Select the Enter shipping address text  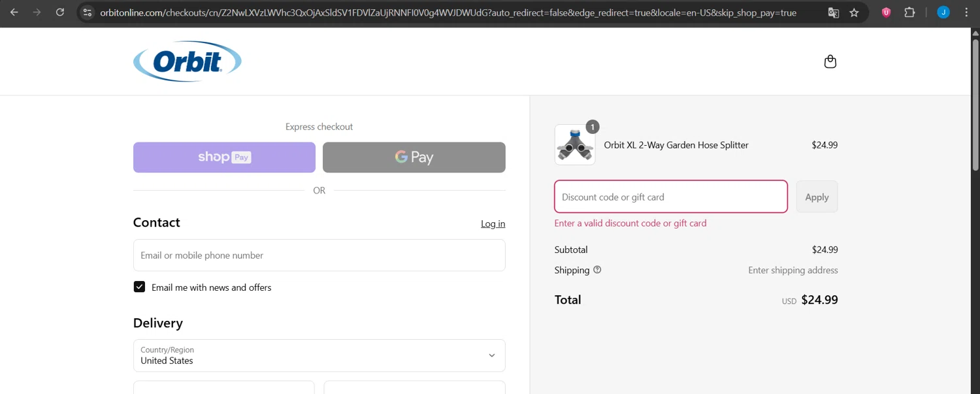point(793,270)
